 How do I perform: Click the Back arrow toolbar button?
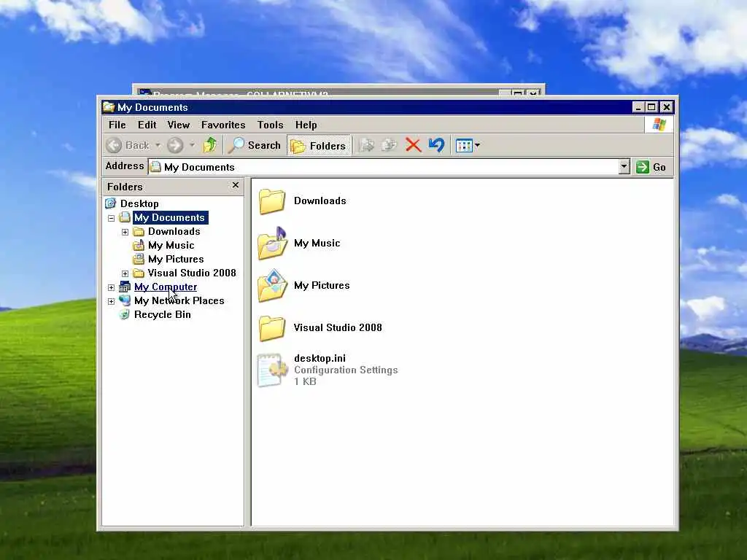tap(128, 145)
